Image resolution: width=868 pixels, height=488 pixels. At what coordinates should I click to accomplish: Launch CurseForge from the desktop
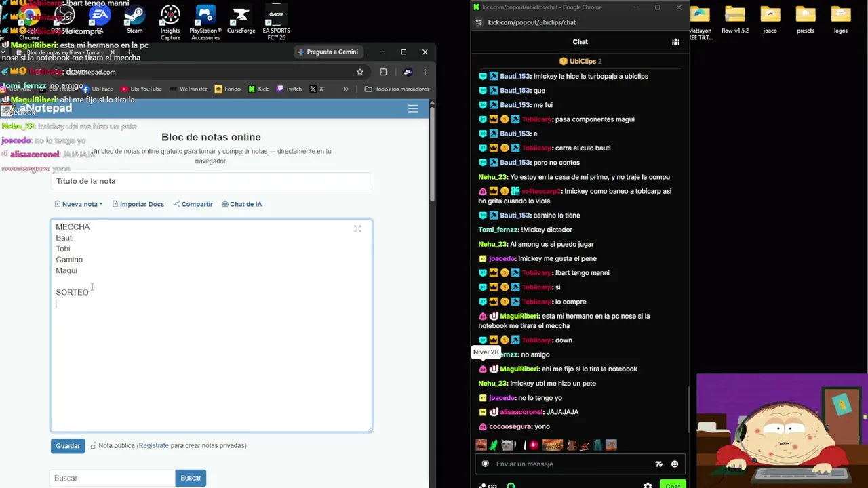[x=241, y=20]
